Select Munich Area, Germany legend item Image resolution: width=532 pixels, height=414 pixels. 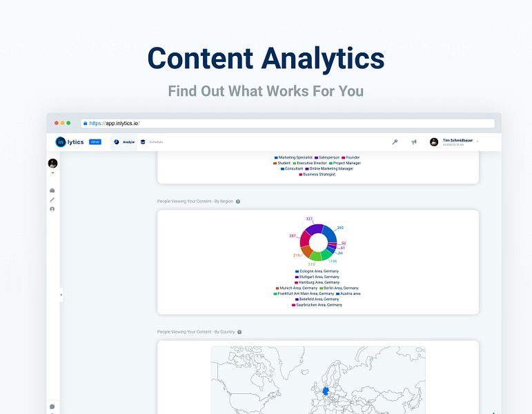click(297, 288)
